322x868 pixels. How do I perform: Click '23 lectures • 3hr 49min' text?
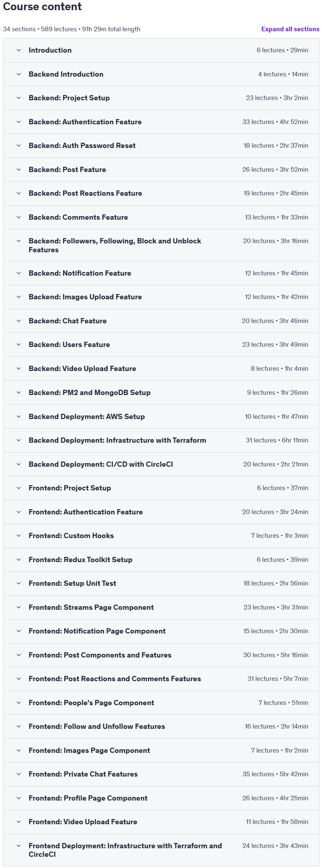coord(275,345)
